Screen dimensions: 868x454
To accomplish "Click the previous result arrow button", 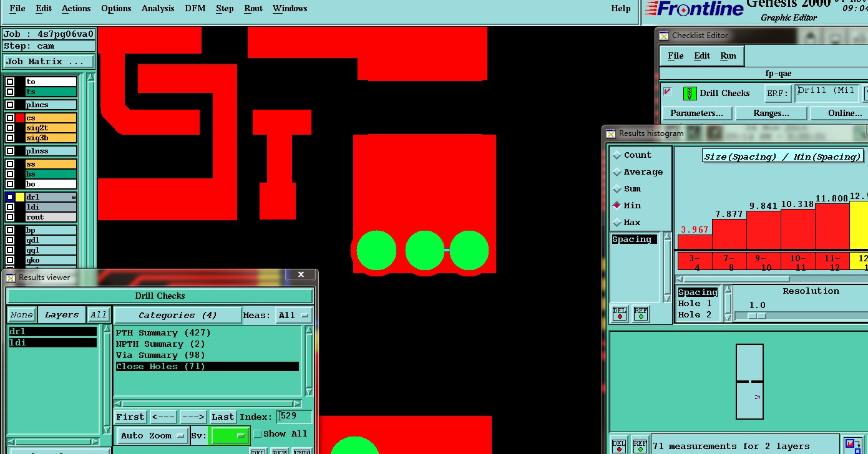I will point(163,417).
